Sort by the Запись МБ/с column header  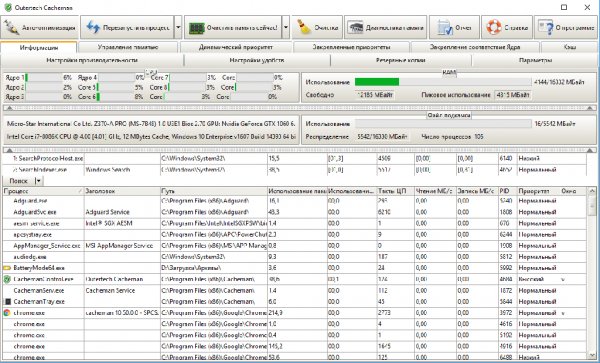click(x=477, y=191)
